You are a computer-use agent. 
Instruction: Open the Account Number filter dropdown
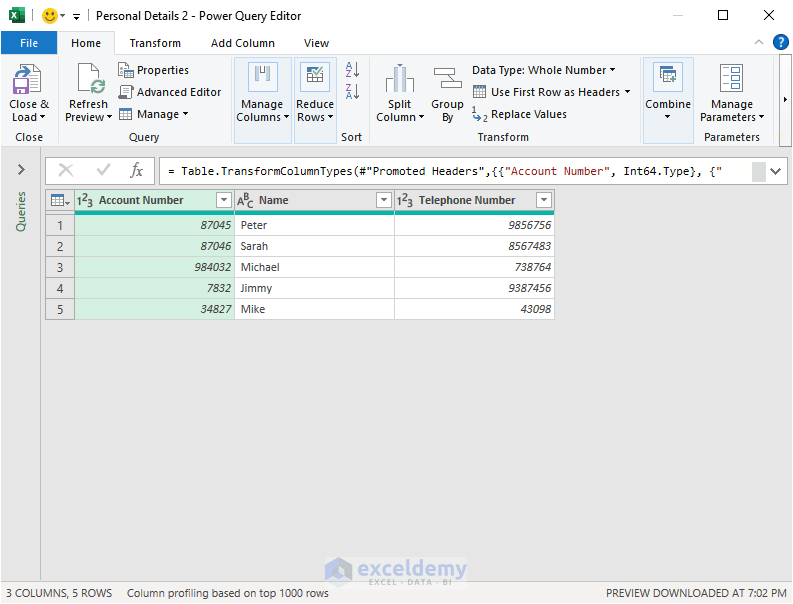coord(224,200)
